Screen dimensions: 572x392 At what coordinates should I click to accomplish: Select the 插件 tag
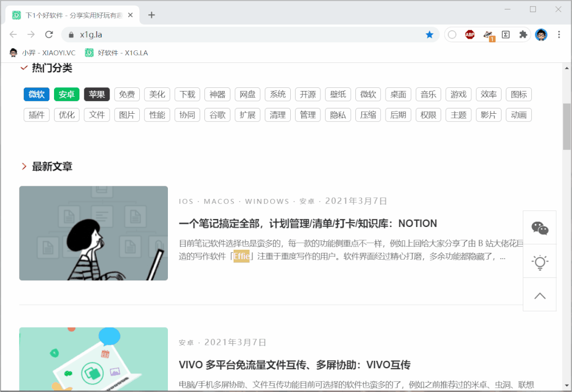pyautogui.click(x=37, y=115)
